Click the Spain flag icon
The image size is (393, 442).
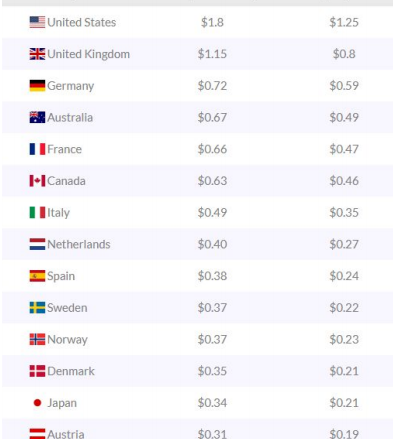[37, 276]
